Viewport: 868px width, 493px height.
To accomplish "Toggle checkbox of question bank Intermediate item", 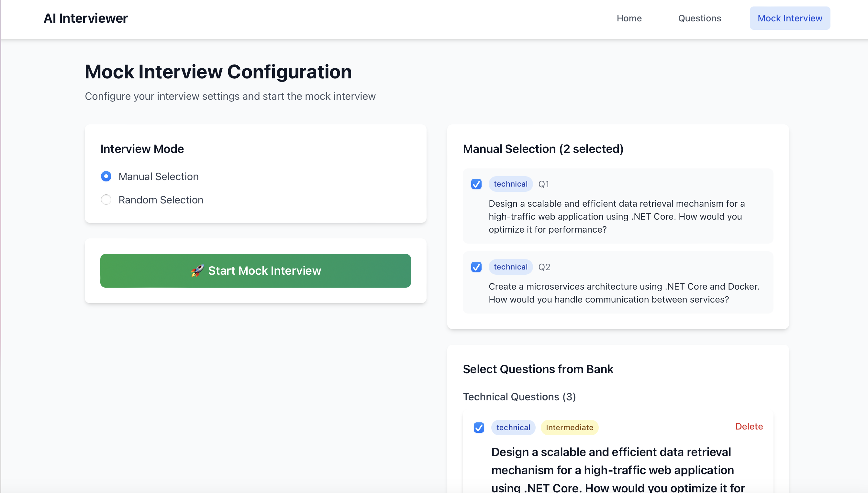I will click(x=479, y=428).
